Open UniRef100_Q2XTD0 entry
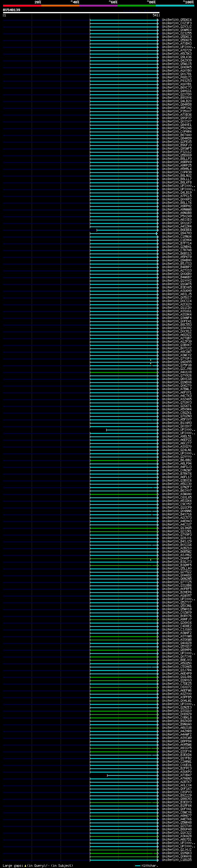 click(x=177, y=94)
